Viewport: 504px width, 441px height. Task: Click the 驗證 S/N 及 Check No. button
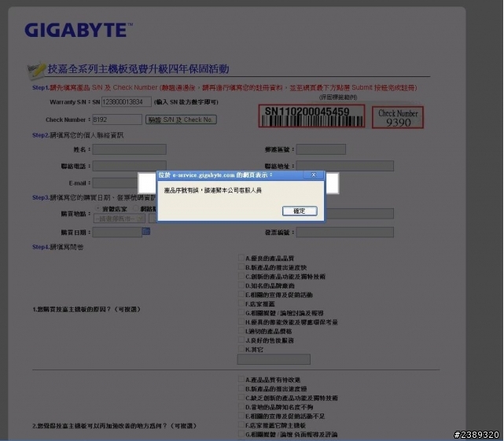click(x=181, y=119)
